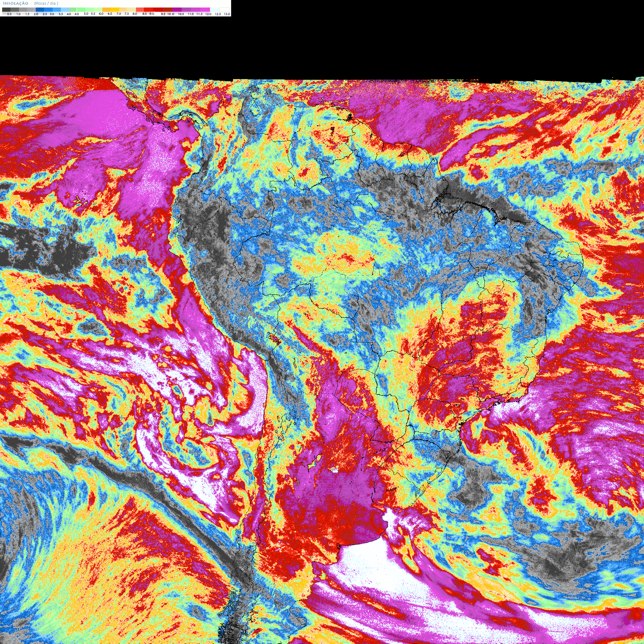The image size is (644, 644).
Task: Select the 1.5 legend value
Action: tap(27, 14)
